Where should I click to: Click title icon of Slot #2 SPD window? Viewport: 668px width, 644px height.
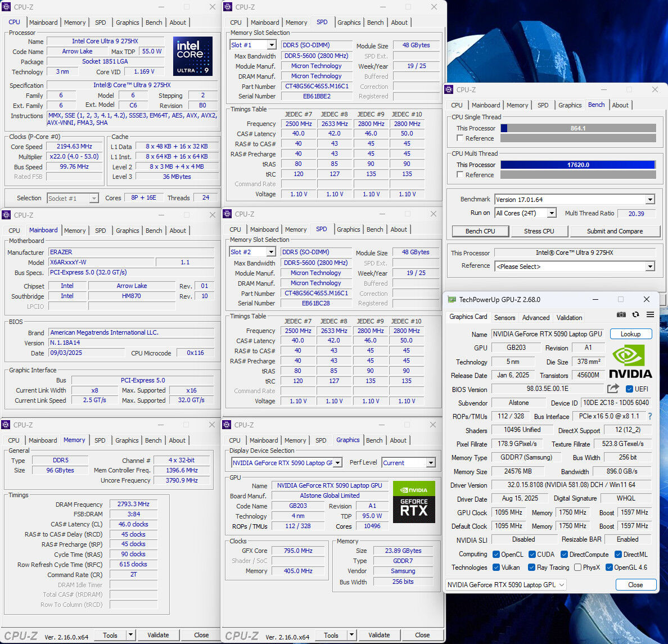click(227, 214)
